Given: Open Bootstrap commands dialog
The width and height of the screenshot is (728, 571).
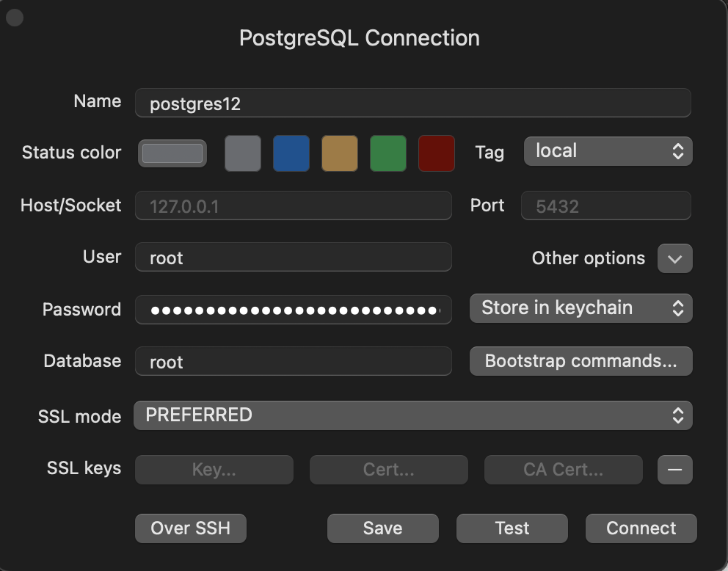Looking at the screenshot, I should [580, 361].
